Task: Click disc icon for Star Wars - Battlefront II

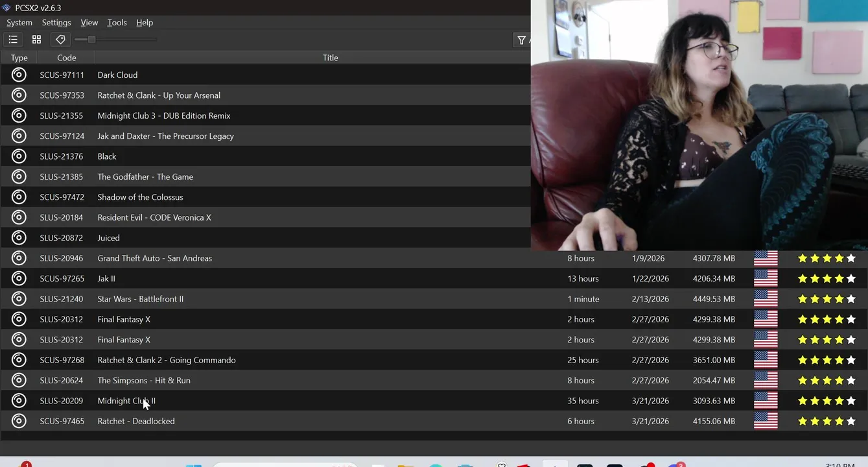Action: tap(19, 299)
